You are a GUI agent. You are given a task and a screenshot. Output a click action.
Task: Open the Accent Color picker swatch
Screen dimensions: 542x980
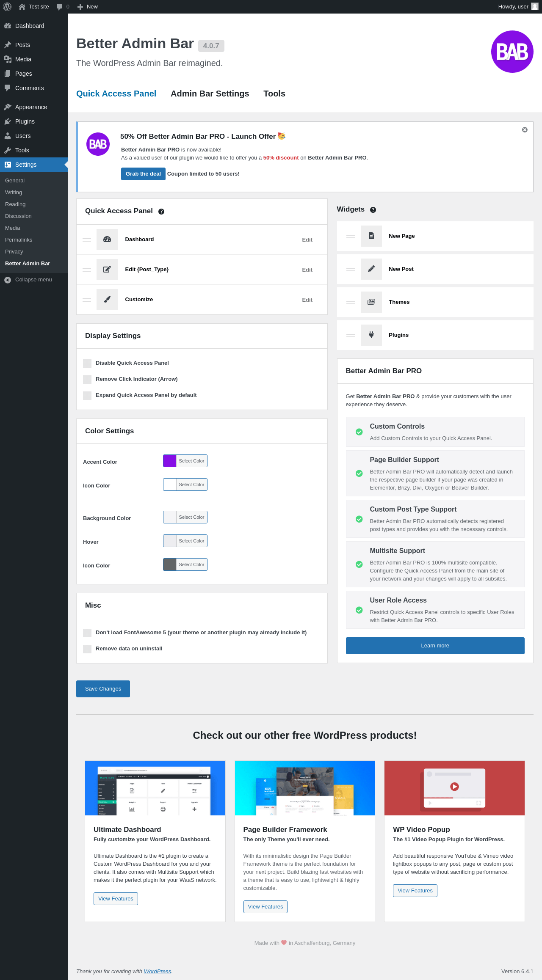click(170, 461)
